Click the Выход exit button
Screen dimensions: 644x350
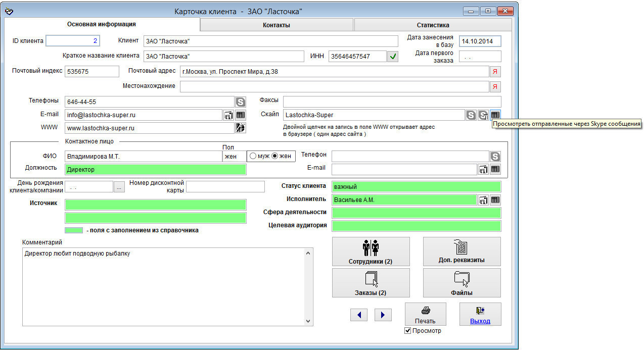pyautogui.click(x=480, y=314)
